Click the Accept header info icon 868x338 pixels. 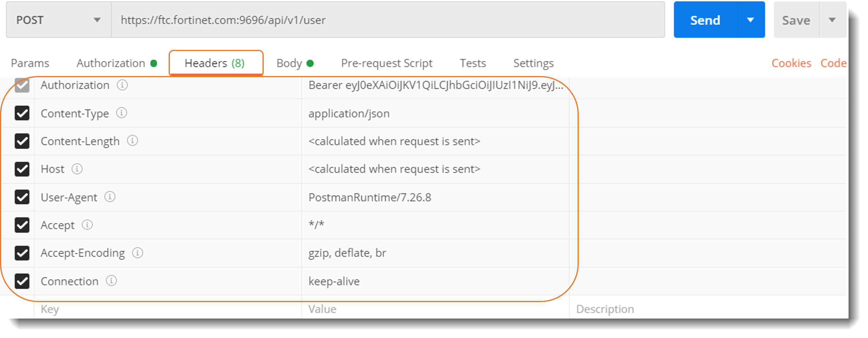pyautogui.click(x=87, y=225)
